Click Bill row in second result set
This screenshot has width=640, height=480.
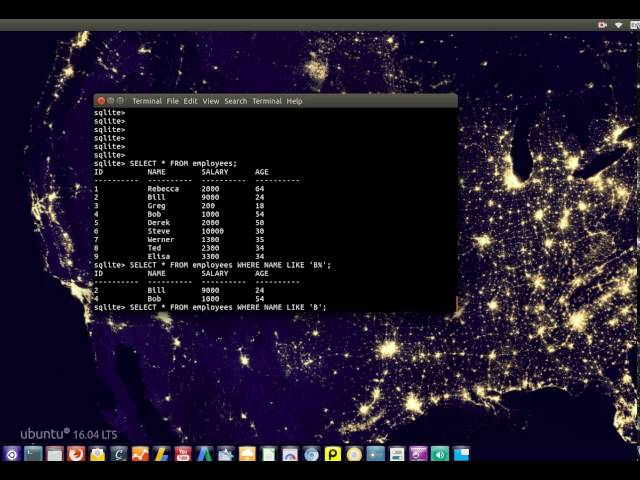[179, 290]
